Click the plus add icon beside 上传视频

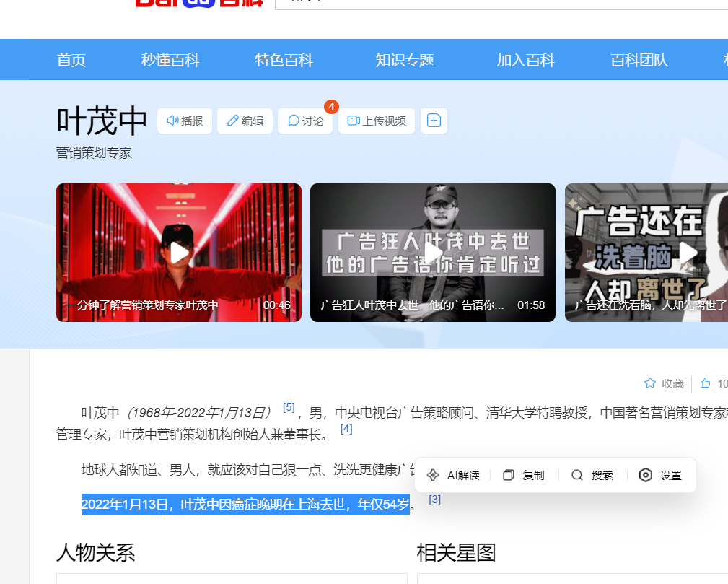click(x=434, y=121)
